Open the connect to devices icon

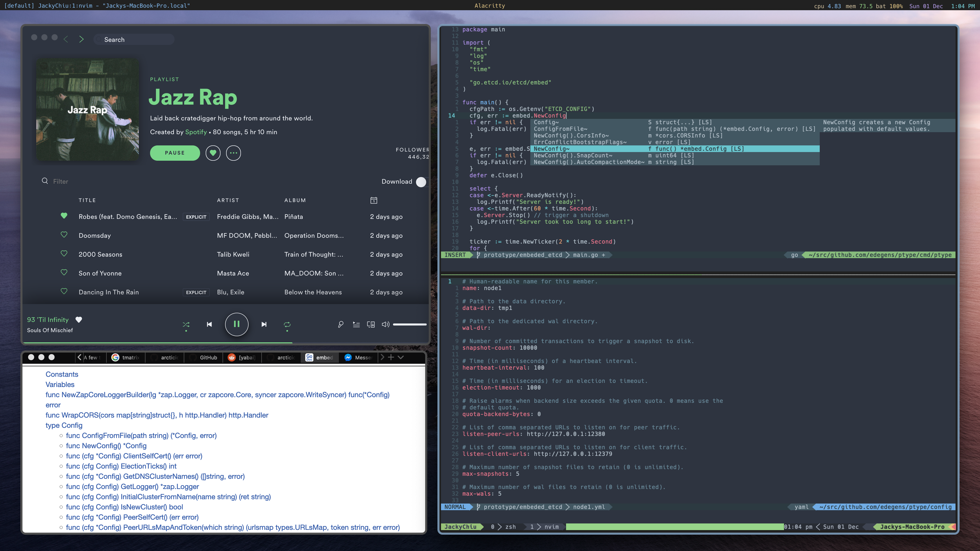click(x=371, y=324)
